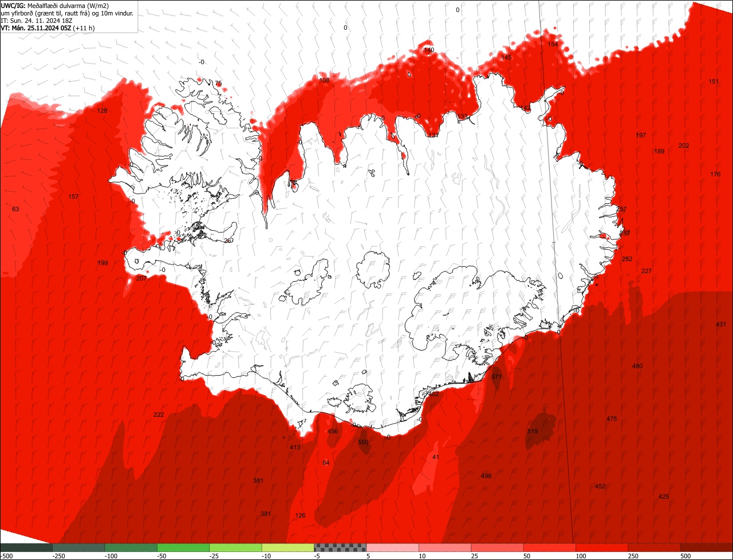The width and height of the screenshot is (733, 560).
Task: Select the green swatch between -100 and -50
Action: (x=131, y=547)
